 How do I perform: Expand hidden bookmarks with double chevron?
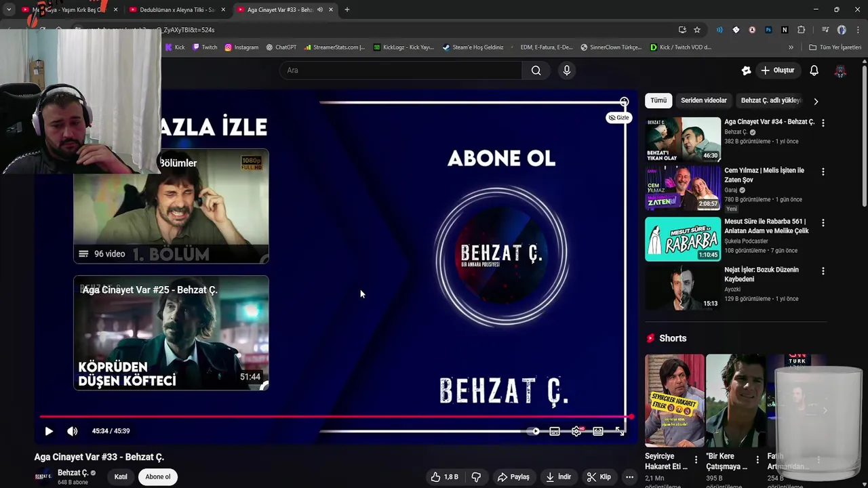[x=791, y=47]
